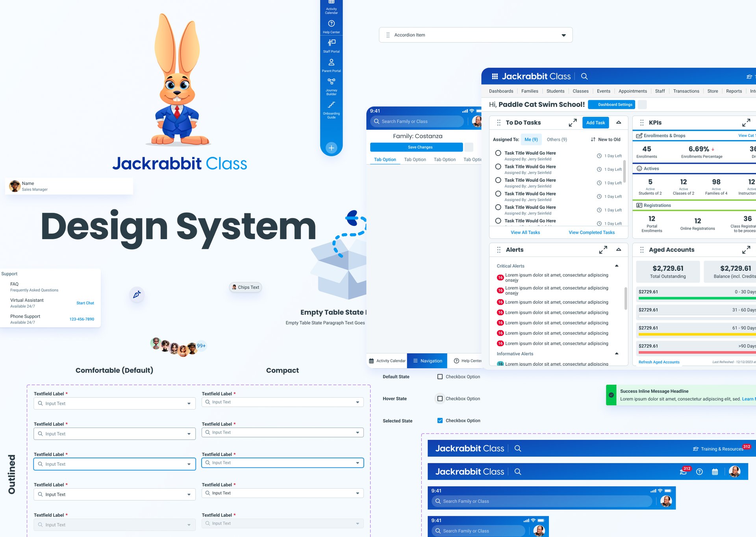Click the green success check icon
Screen dimensions: 756x537
[x=611, y=395]
